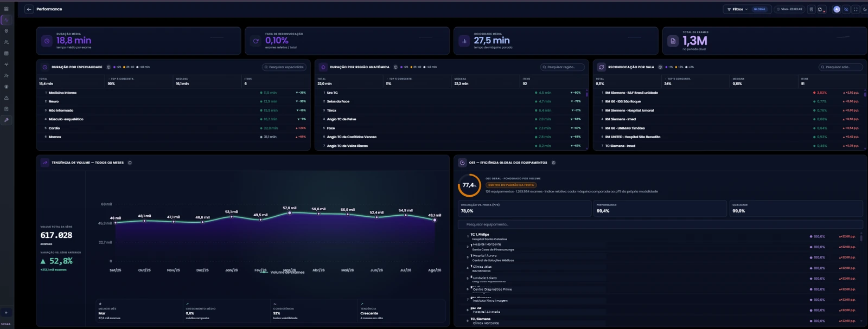Open the clipboard icon in top bar
Screen dimensions: 868x329
[812, 9]
